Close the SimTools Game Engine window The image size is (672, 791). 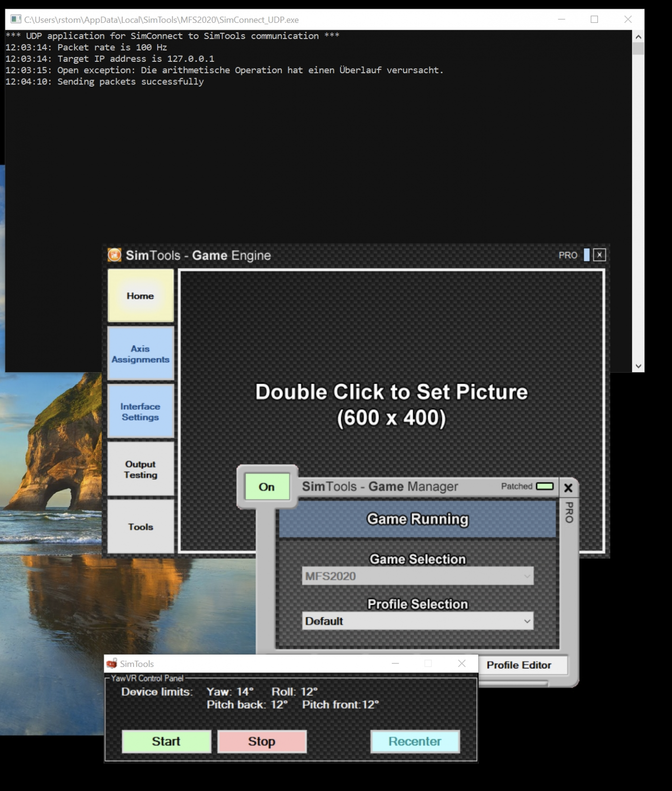click(x=599, y=255)
